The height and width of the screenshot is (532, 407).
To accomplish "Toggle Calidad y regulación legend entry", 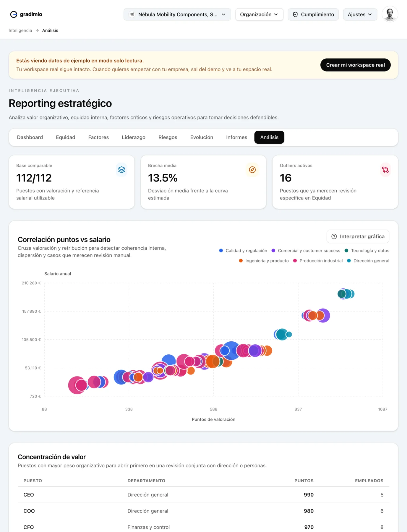I will point(243,251).
